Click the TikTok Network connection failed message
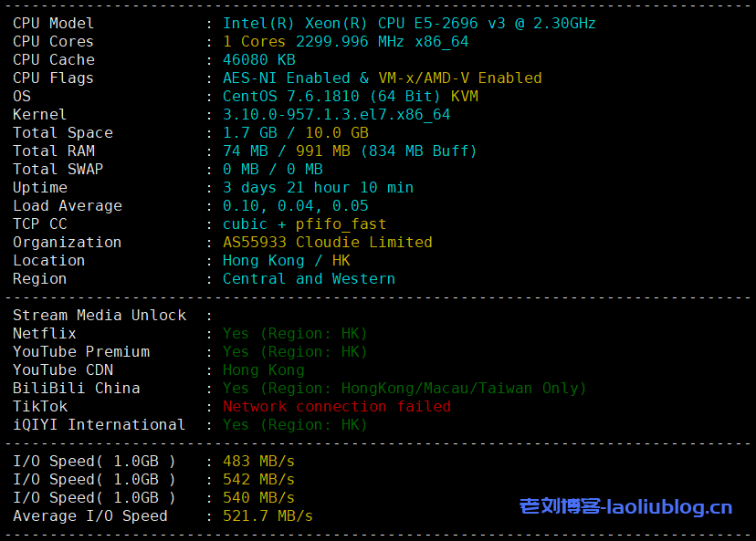 coord(336,406)
